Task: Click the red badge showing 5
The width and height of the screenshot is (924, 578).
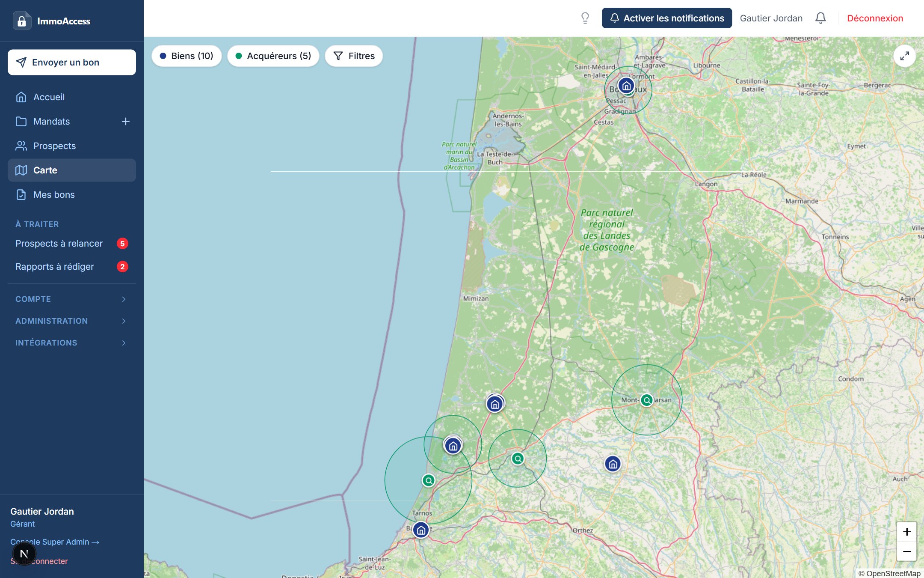Action: 122,244
